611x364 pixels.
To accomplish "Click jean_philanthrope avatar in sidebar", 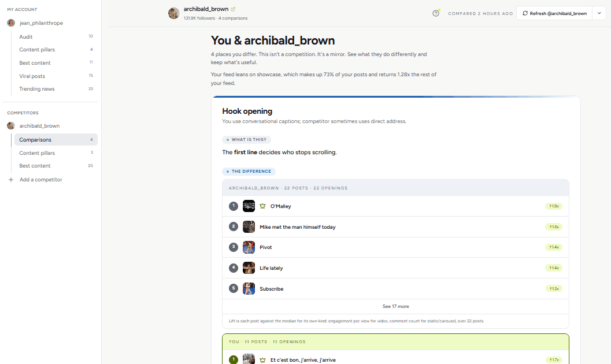I will click(11, 23).
